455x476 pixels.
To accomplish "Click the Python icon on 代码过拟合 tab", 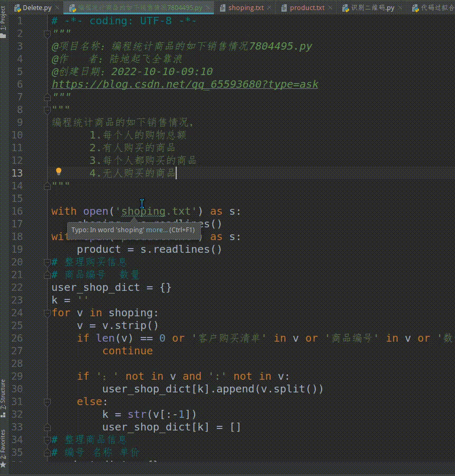I will click(415, 8).
